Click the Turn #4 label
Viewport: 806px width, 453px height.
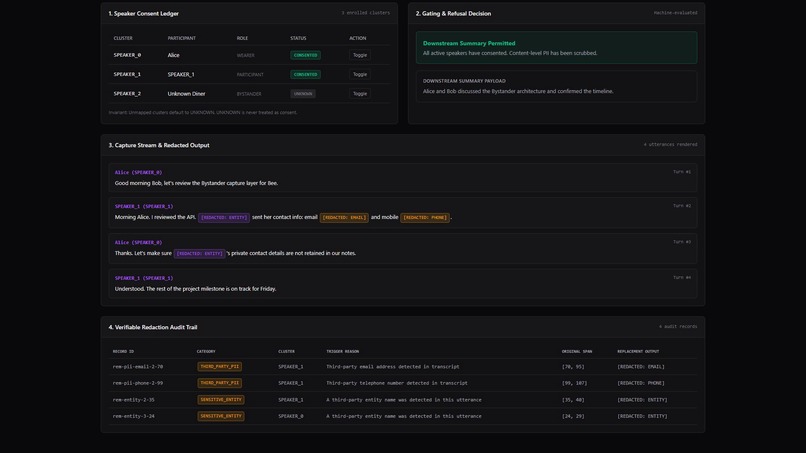tap(682, 278)
